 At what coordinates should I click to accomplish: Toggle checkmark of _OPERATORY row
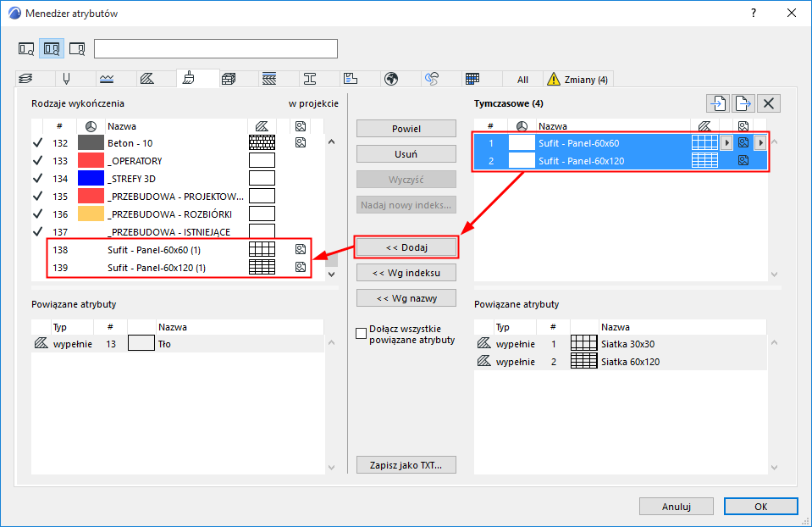pos(37,161)
